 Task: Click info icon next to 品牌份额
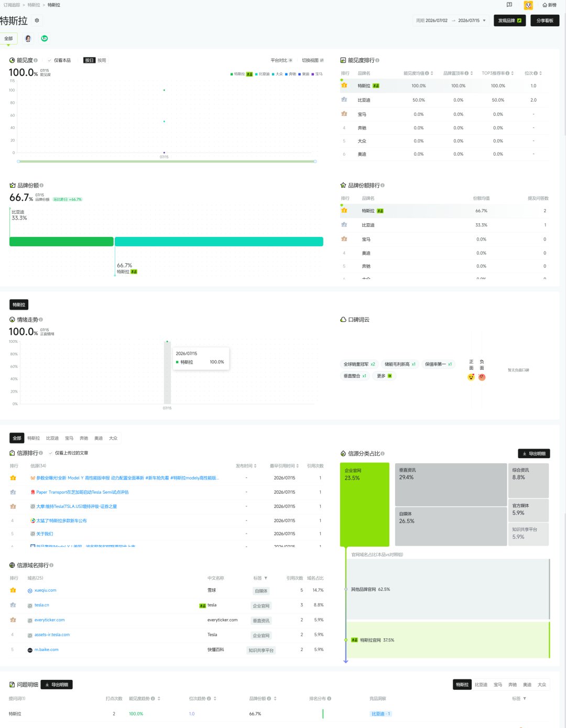click(41, 186)
